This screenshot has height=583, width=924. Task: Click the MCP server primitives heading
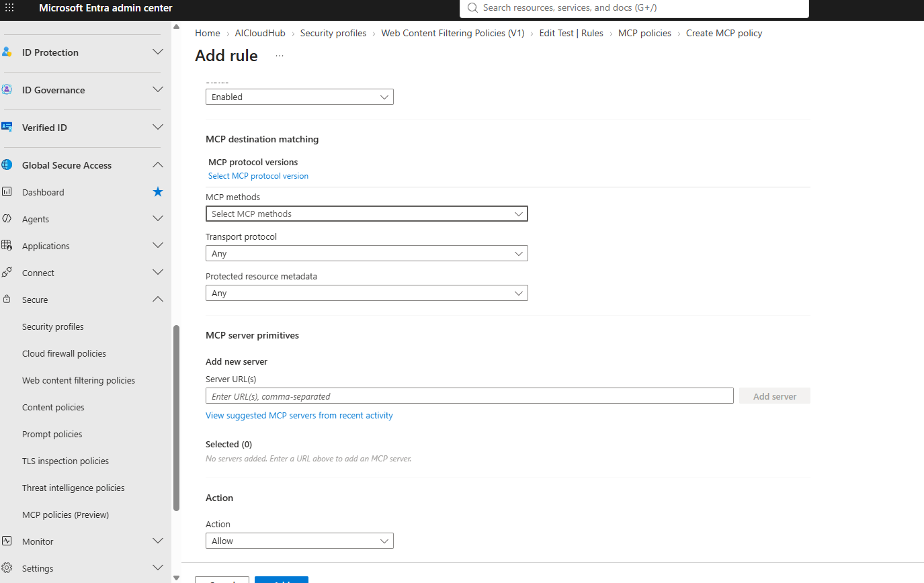[252, 335]
